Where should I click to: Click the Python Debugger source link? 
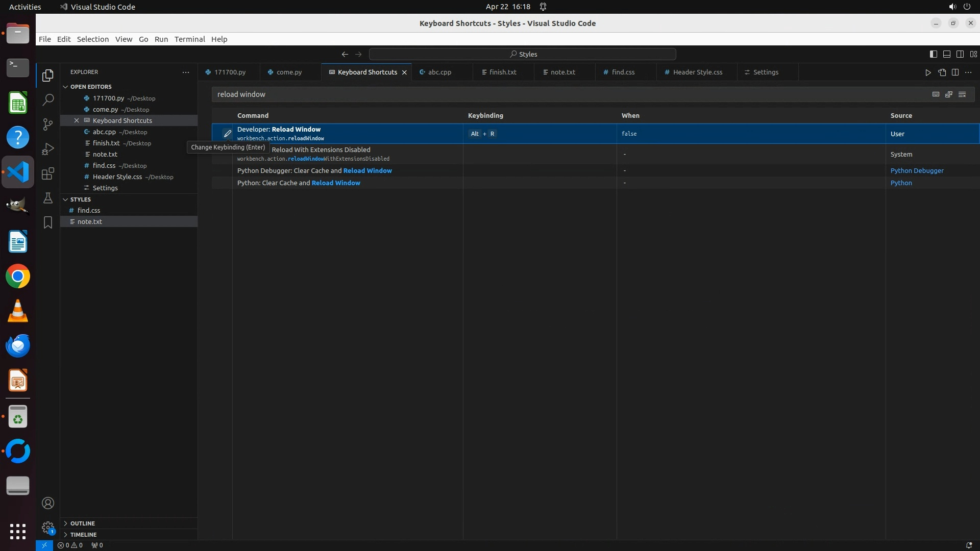click(917, 171)
